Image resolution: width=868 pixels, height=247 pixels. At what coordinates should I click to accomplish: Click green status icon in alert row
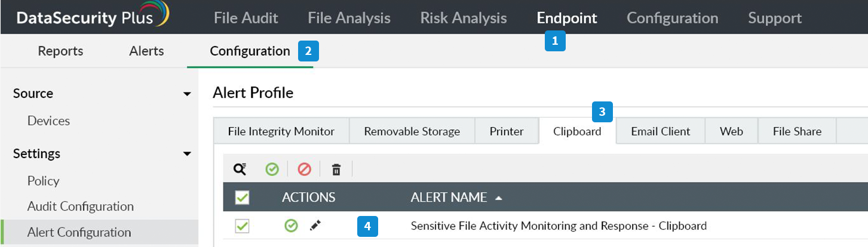(291, 226)
